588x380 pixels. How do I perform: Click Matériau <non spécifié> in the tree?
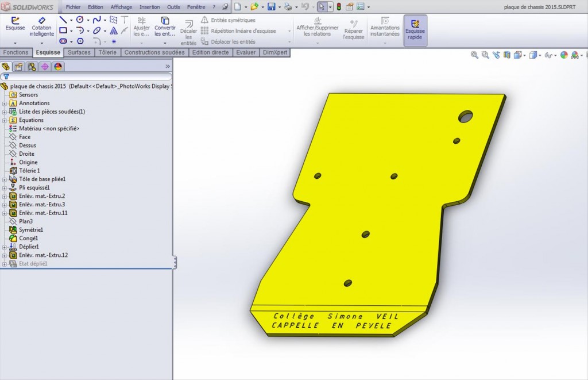pyautogui.click(x=49, y=129)
